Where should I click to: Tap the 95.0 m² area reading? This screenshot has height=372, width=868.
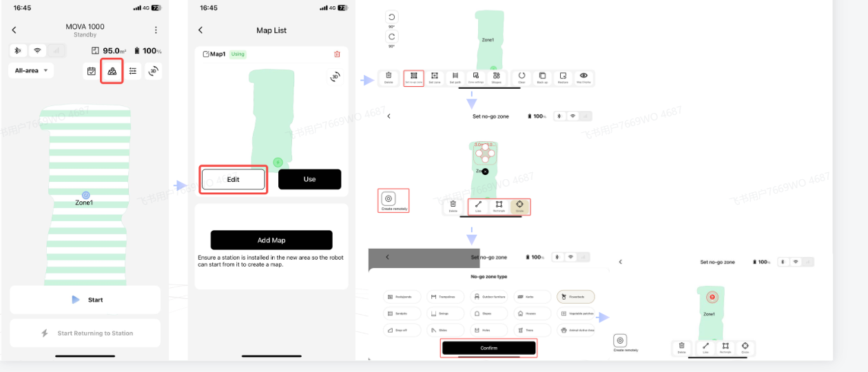[110, 51]
